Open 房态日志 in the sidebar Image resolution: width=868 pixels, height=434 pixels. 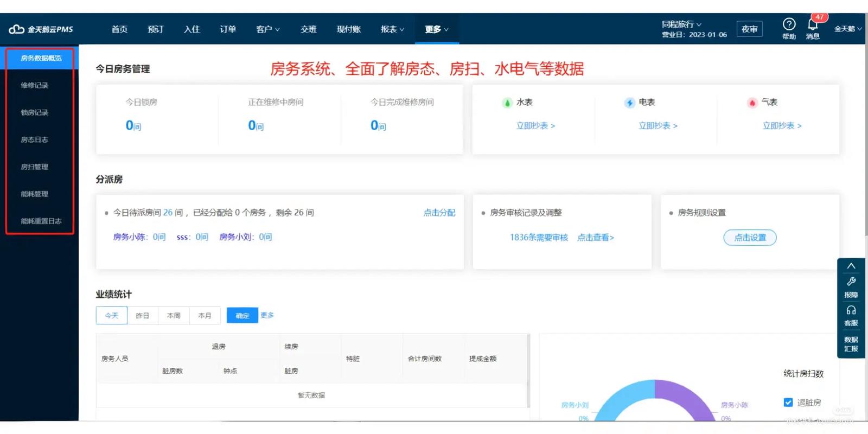point(35,139)
